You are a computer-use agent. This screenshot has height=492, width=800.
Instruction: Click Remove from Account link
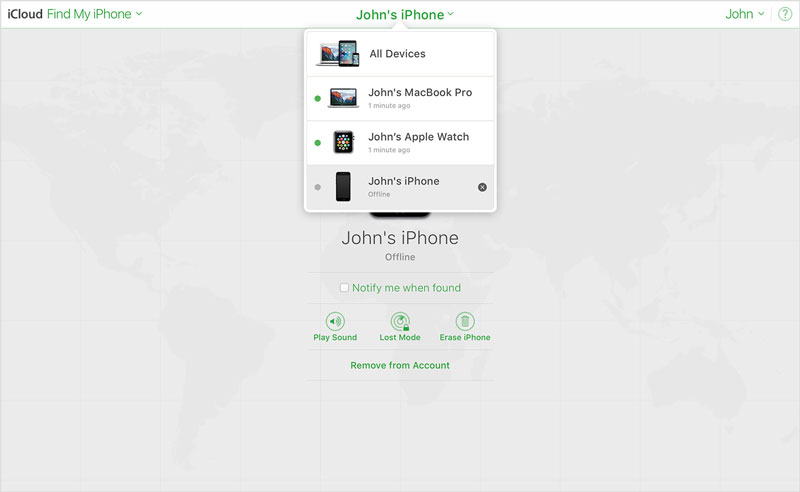coord(400,365)
